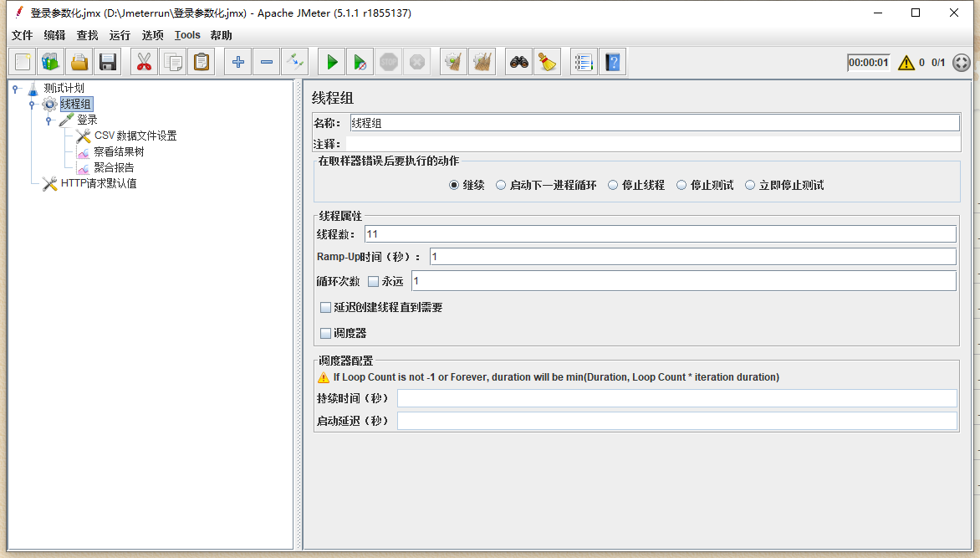This screenshot has height=558, width=980.
Task: Select the 停止线程 radio button
Action: 613,185
